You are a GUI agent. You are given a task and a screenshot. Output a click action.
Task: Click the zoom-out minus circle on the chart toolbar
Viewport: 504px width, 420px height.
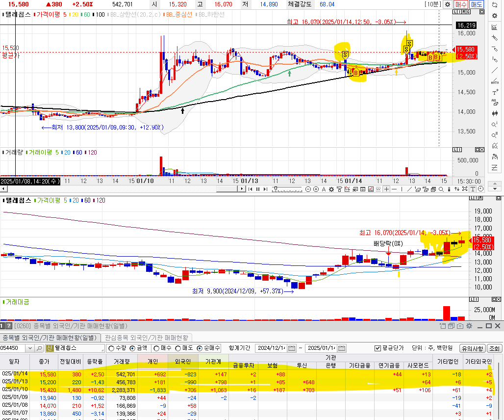click(308, 189)
